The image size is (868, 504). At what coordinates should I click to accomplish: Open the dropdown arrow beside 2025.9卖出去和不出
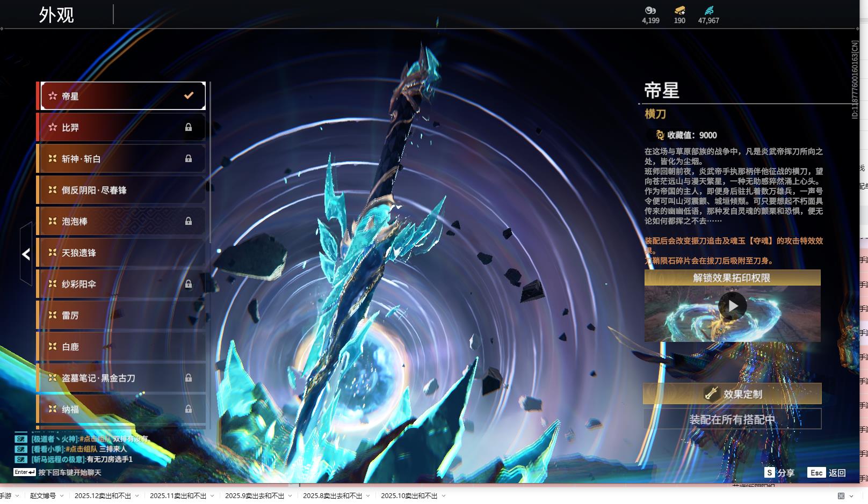coord(290,496)
